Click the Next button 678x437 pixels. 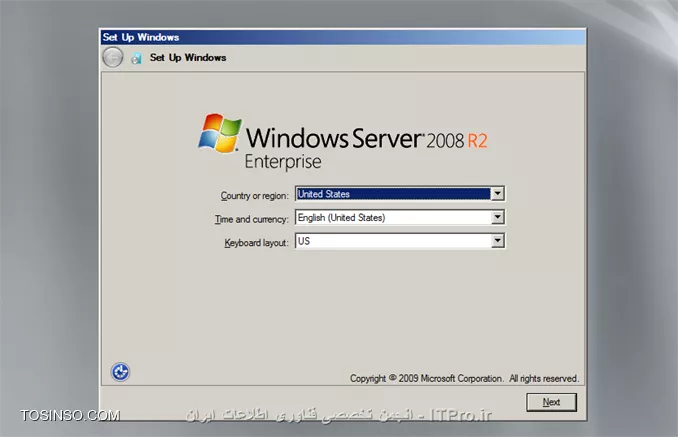coord(551,402)
